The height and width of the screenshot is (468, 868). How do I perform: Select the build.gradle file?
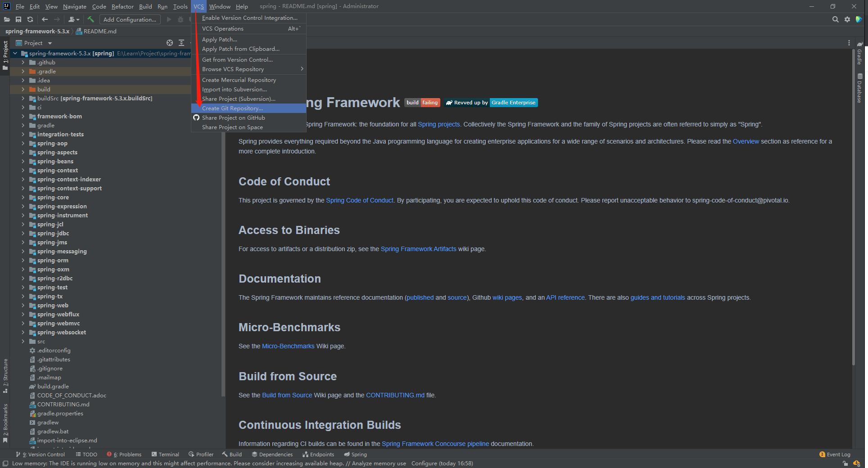click(53, 386)
